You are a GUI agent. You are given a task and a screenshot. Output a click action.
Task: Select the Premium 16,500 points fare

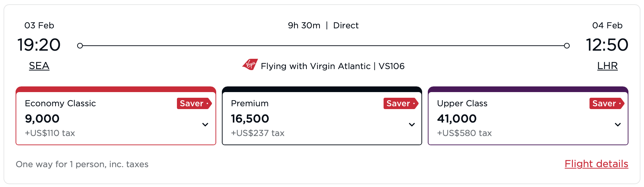point(250,119)
